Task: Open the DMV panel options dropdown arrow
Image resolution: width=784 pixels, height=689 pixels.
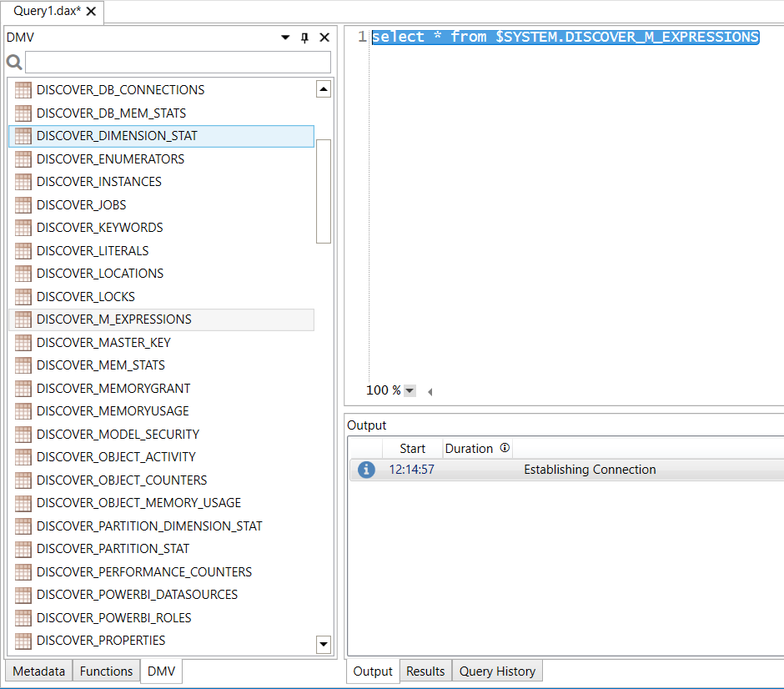Action: (285, 38)
